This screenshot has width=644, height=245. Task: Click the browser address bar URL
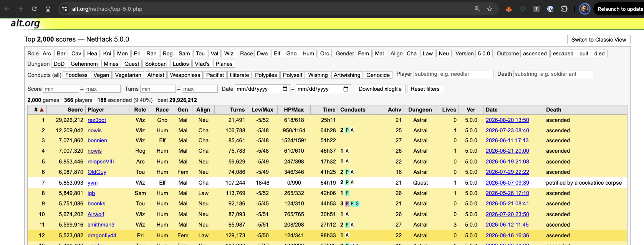[107, 9]
